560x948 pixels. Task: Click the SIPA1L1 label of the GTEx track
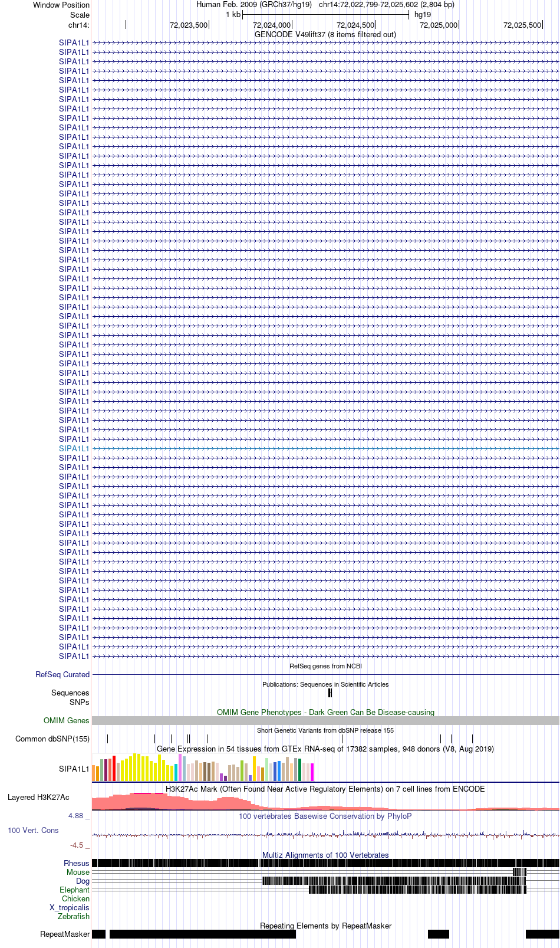[74, 769]
